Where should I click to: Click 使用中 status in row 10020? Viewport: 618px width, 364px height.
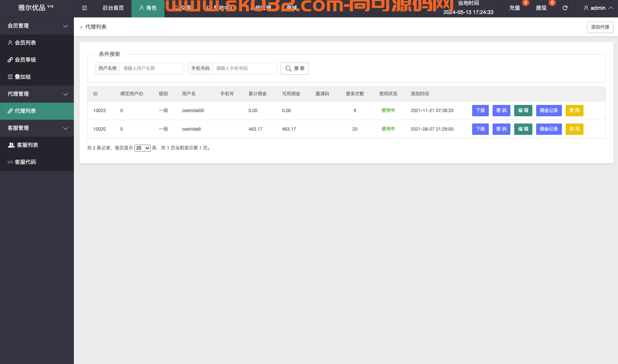(x=388, y=129)
